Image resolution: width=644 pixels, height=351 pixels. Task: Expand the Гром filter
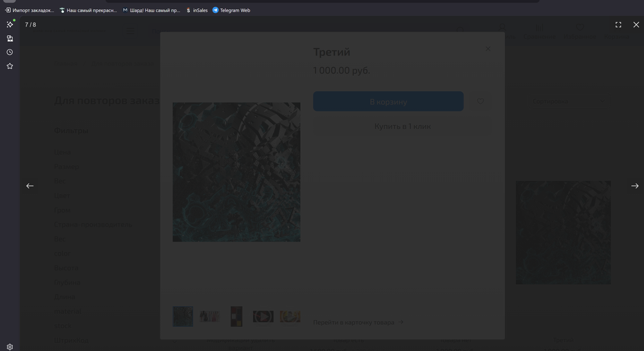[x=62, y=210]
